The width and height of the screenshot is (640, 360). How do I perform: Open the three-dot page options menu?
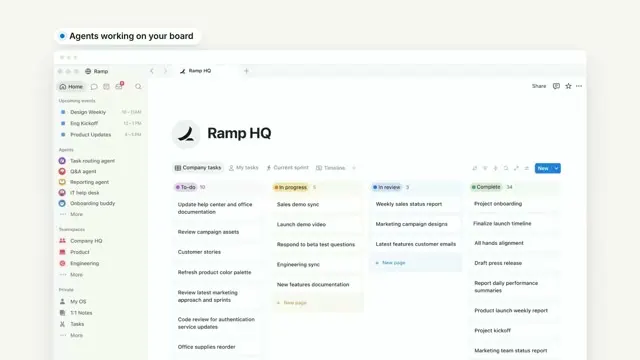click(579, 86)
